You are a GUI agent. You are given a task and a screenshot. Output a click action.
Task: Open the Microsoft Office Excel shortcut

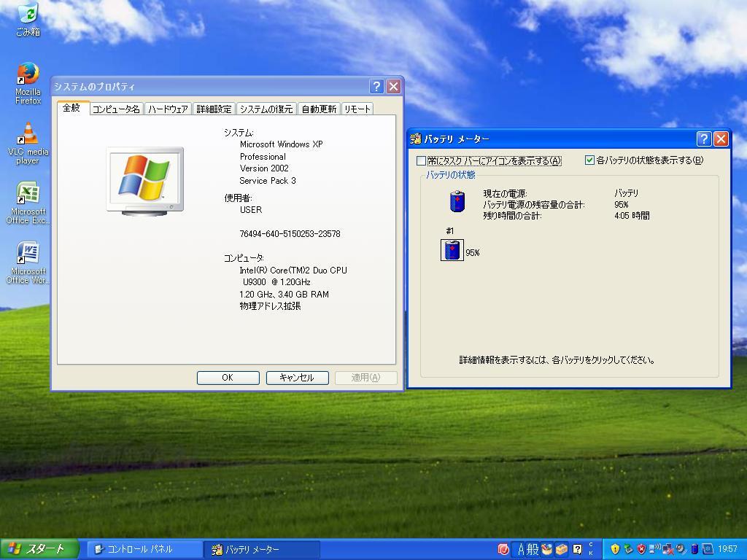28,203
